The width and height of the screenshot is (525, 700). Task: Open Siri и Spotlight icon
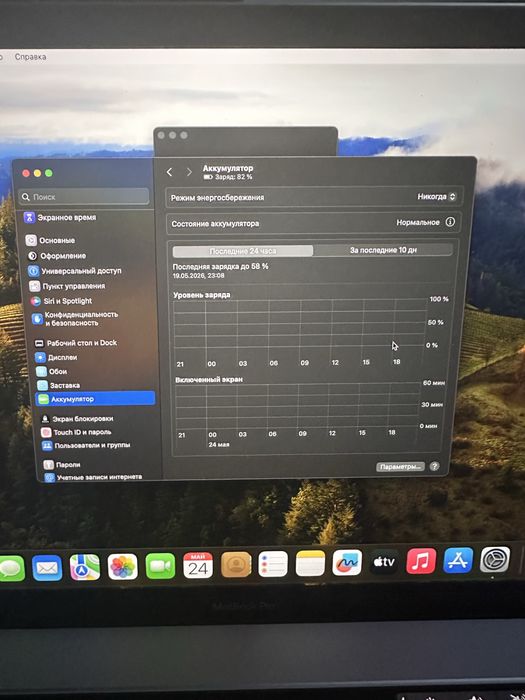tap(35, 301)
